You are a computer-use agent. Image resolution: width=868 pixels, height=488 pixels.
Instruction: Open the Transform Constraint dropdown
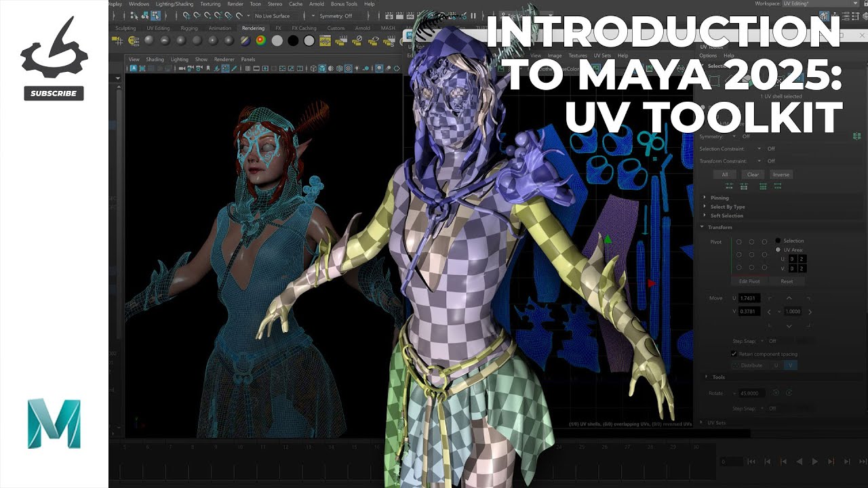click(759, 161)
